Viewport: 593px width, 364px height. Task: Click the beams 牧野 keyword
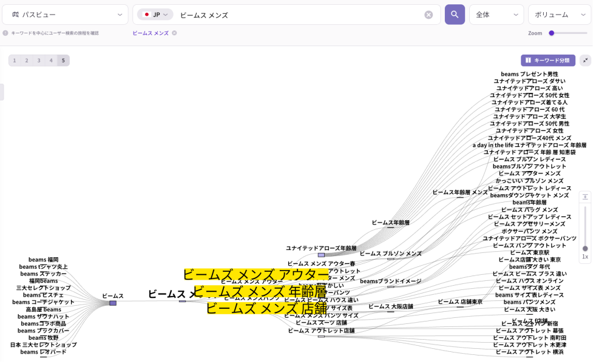(x=44, y=338)
